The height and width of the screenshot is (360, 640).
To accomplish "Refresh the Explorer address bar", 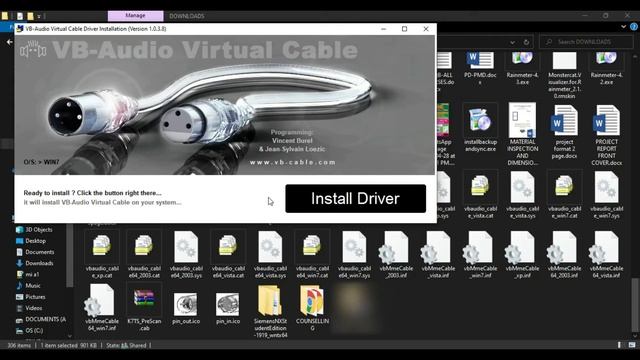I will pos(527,42).
